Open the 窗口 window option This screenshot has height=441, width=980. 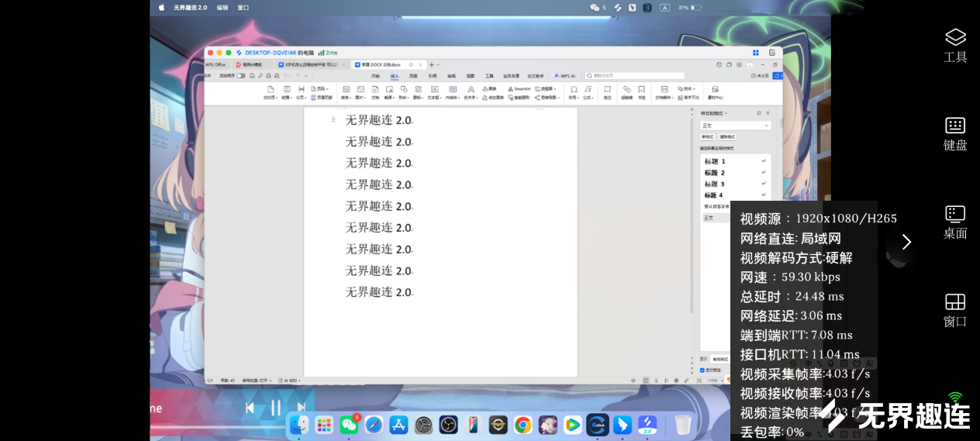pos(955,310)
